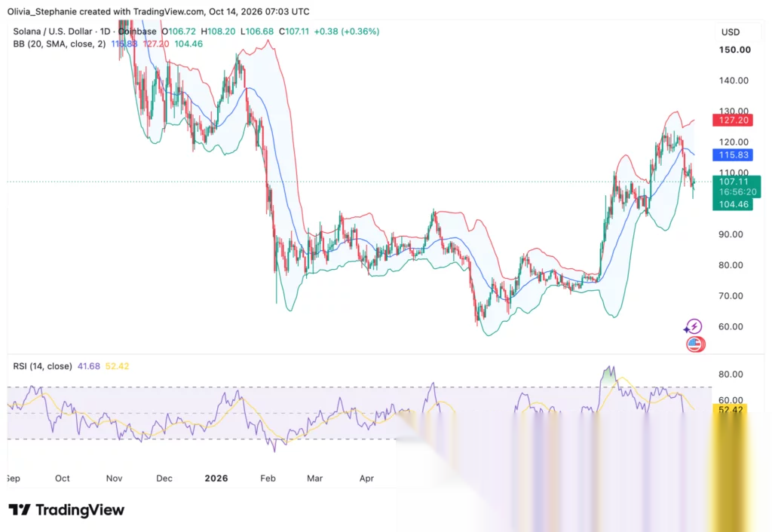The height and width of the screenshot is (532, 772).
Task: Click the Apr label on time axis
Action: [367, 478]
